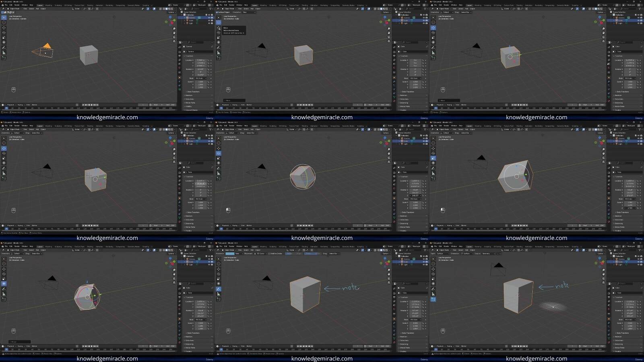Click the zoom magnifier icon in top-left viewport
Viewport: 644px width, 362px height.
pyautogui.click(x=174, y=29)
